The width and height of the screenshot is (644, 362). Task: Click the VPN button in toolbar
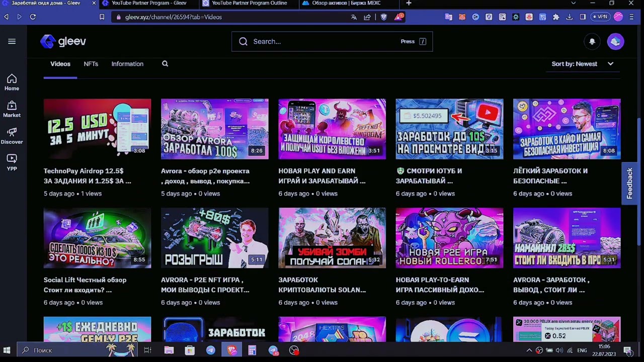click(x=600, y=17)
